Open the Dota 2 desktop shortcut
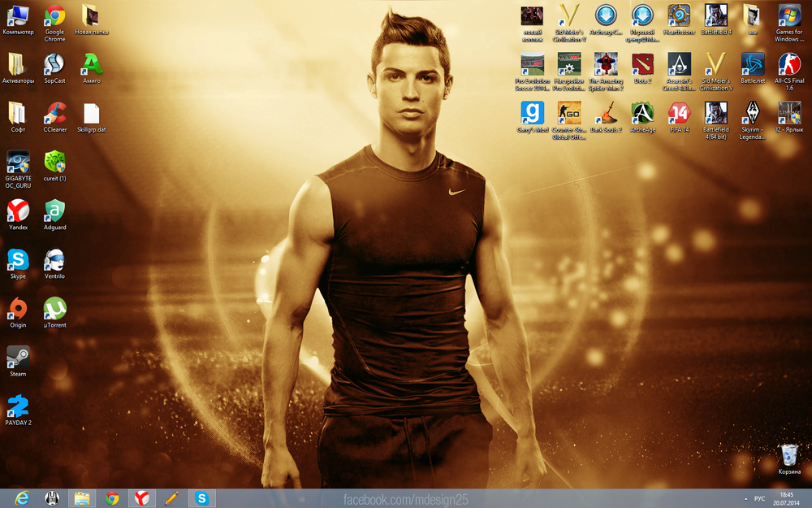 (643, 65)
